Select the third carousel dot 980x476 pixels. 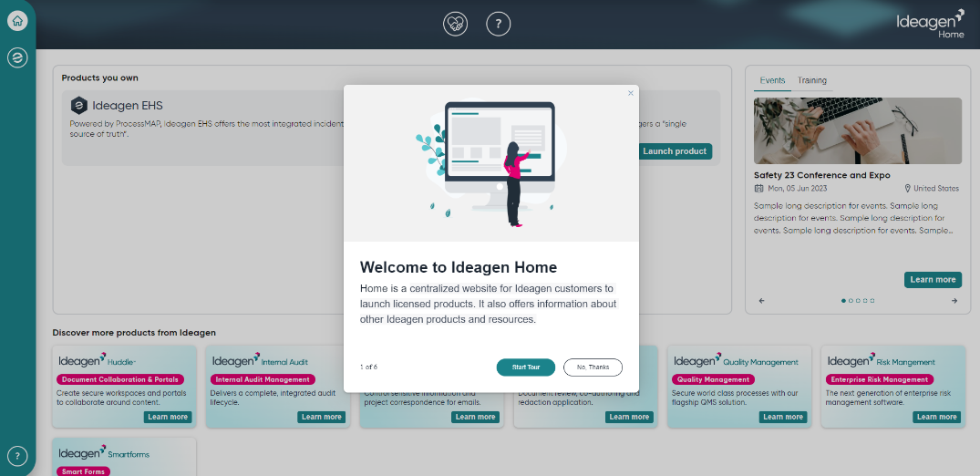click(858, 301)
